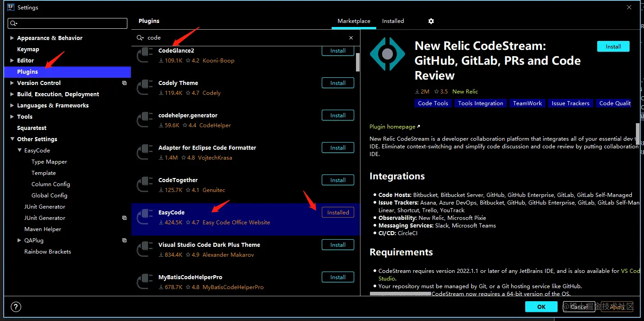Clear the plugin search text with X icon

(x=351, y=38)
